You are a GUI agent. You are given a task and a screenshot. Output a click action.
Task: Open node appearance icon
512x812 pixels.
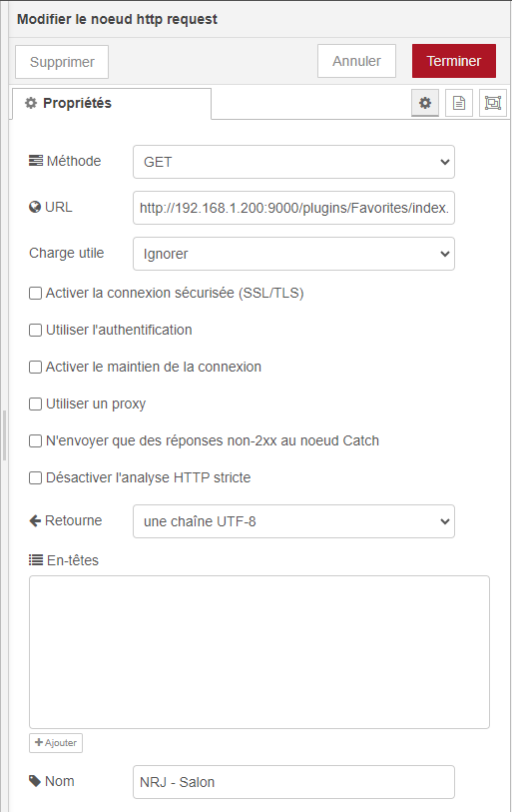coord(492,103)
